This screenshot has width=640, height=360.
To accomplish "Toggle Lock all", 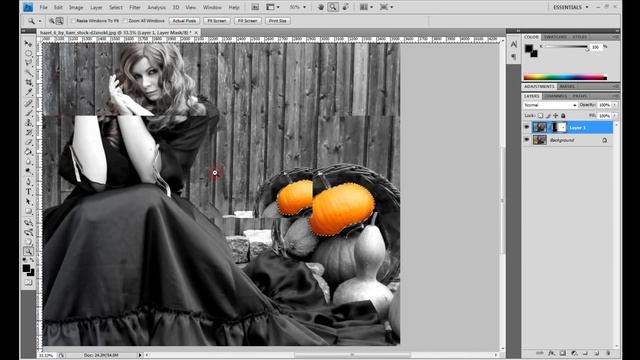I will [563, 116].
